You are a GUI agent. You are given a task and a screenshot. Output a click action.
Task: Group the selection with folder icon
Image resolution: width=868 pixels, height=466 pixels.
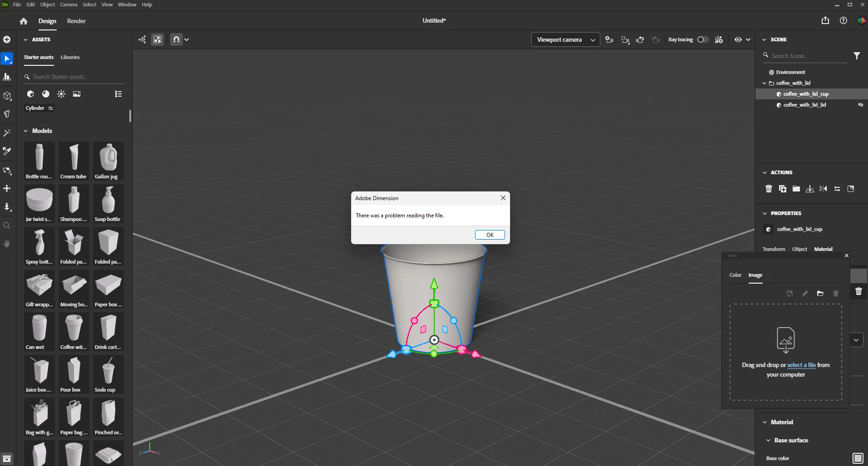pyautogui.click(x=796, y=189)
